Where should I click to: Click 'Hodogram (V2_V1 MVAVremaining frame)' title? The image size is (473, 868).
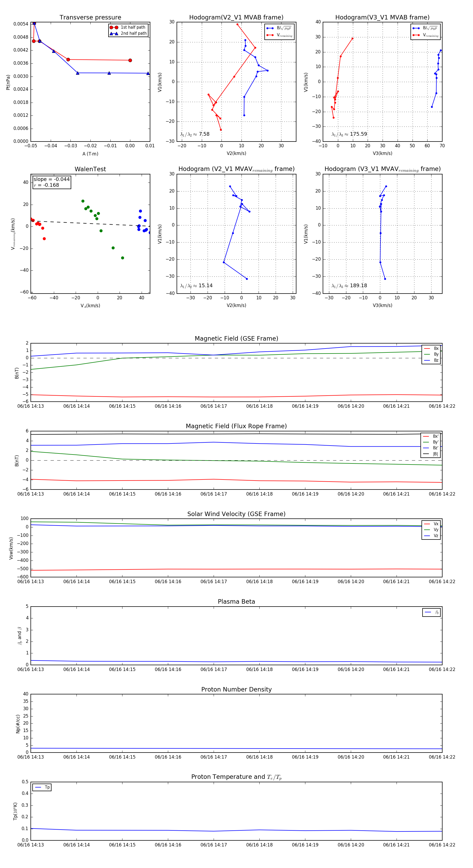[x=236, y=169]
